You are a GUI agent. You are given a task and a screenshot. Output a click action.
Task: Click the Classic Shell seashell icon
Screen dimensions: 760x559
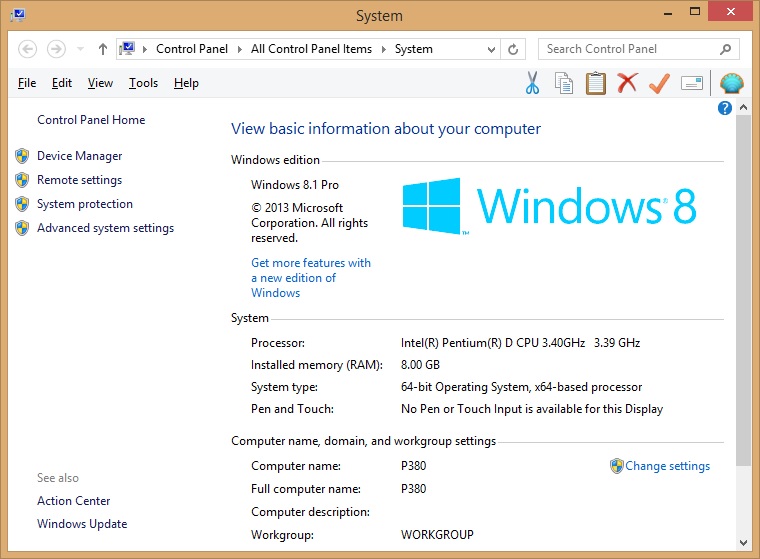tap(732, 83)
